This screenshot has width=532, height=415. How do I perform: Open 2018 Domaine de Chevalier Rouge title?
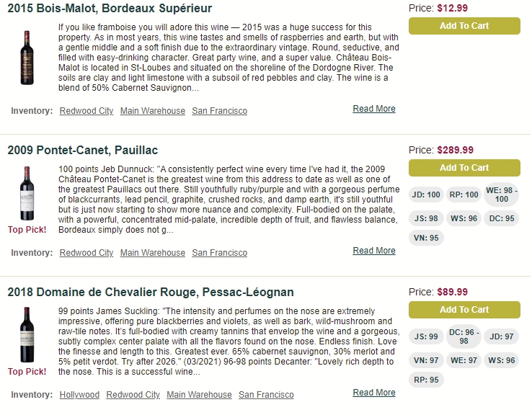click(151, 292)
